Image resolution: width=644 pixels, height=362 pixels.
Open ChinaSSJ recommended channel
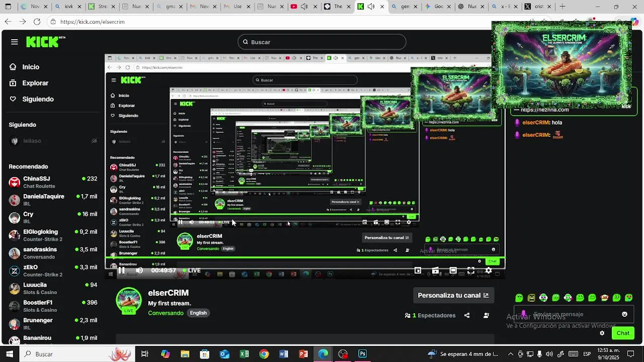pyautogui.click(x=53, y=182)
